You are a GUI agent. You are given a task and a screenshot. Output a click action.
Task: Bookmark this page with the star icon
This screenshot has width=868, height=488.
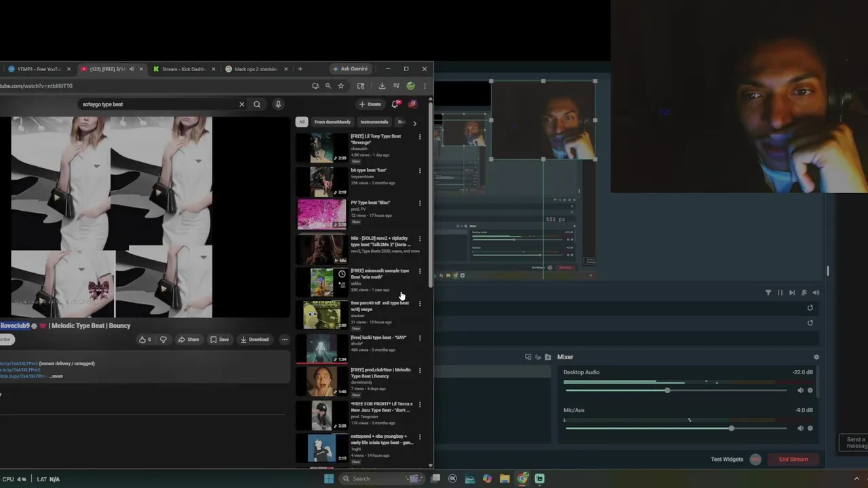coord(341,86)
